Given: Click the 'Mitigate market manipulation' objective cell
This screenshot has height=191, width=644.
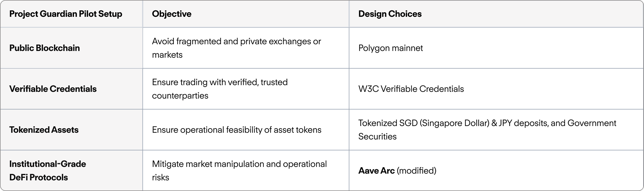Looking at the screenshot, I should pyautogui.click(x=239, y=171).
